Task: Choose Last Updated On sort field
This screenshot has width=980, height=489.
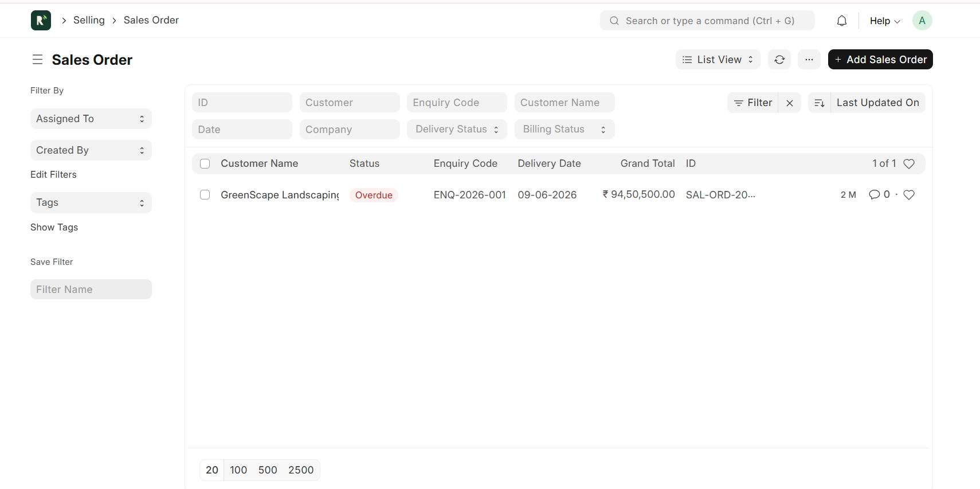Action: [x=878, y=103]
